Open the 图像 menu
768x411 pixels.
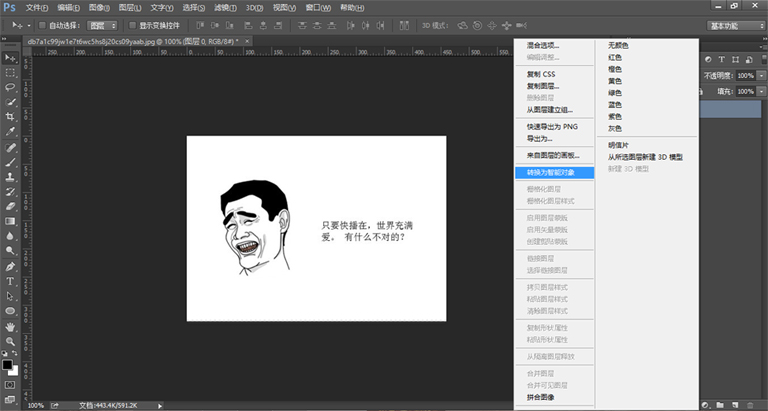pyautogui.click(x=99, y=8)
